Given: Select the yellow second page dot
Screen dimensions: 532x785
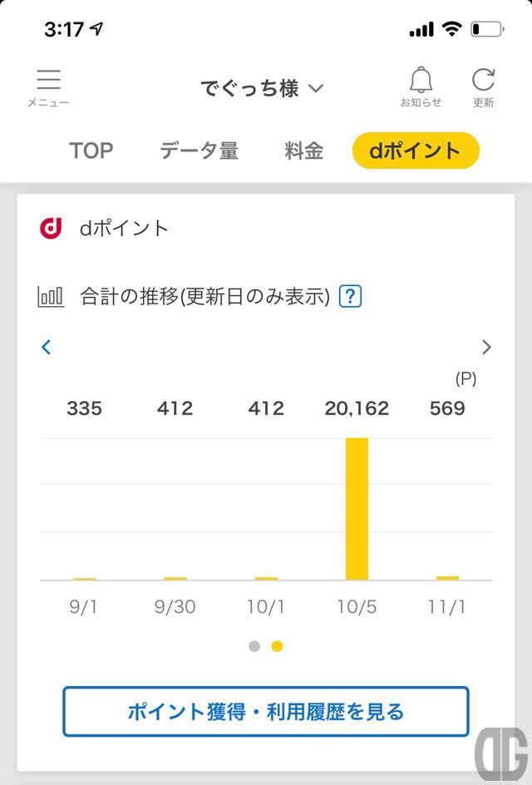Looking at the screenshot, I should 277,646.
